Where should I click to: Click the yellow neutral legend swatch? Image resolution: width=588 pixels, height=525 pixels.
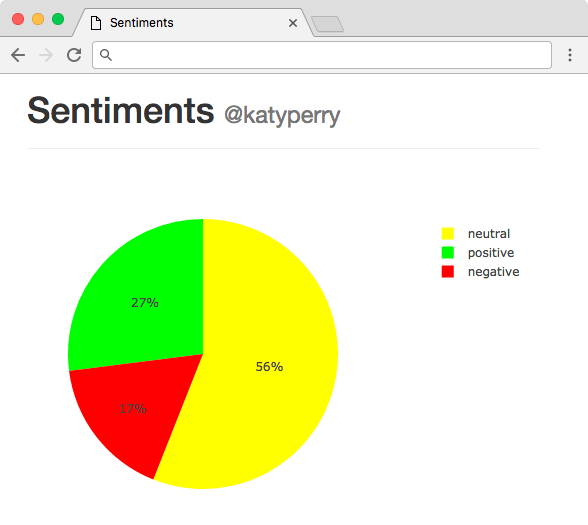tap(448, 234)
